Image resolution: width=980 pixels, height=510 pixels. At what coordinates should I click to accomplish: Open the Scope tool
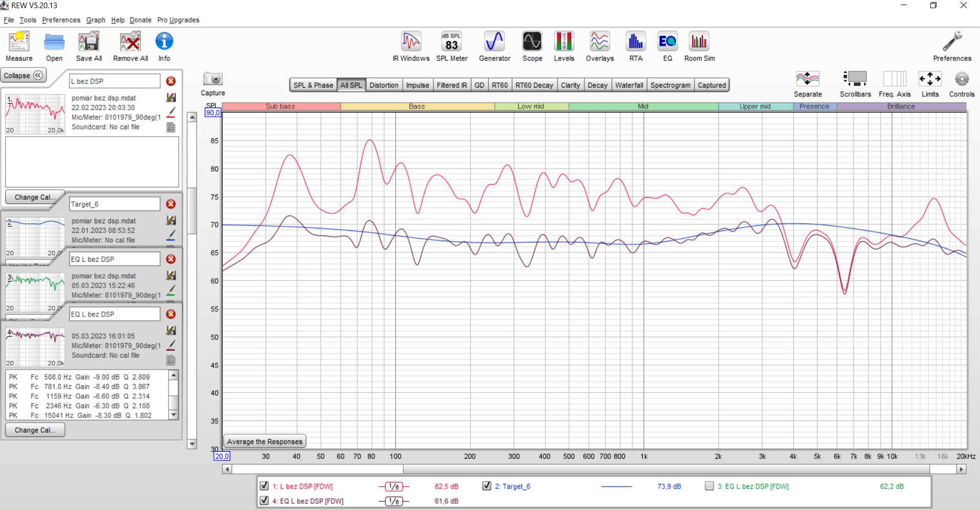coord(532,41)
